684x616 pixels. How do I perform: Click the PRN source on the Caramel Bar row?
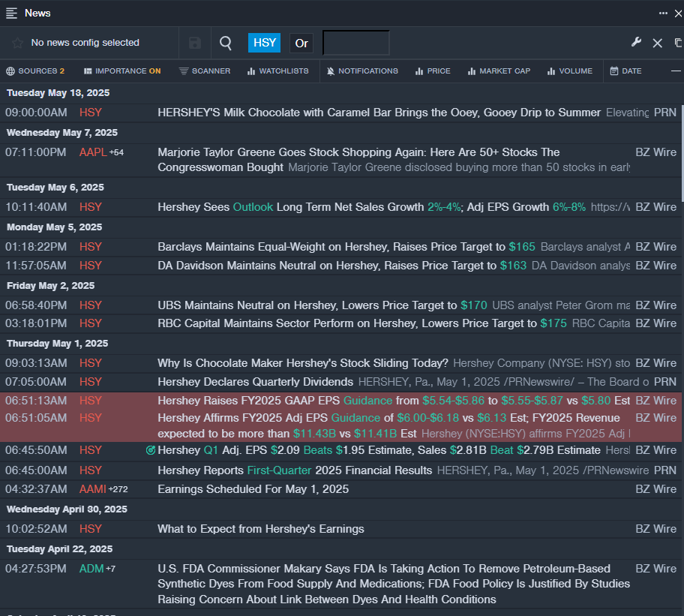pos(665,113)
